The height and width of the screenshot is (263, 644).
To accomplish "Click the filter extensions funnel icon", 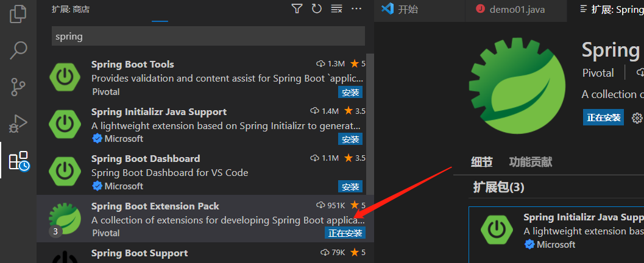I will [297, 9].
